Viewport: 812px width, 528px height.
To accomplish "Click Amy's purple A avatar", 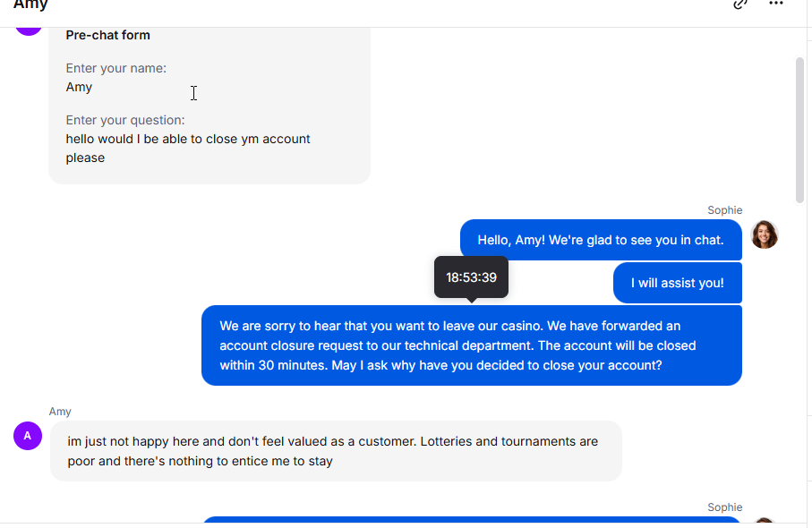I will (x=28, y=436).
